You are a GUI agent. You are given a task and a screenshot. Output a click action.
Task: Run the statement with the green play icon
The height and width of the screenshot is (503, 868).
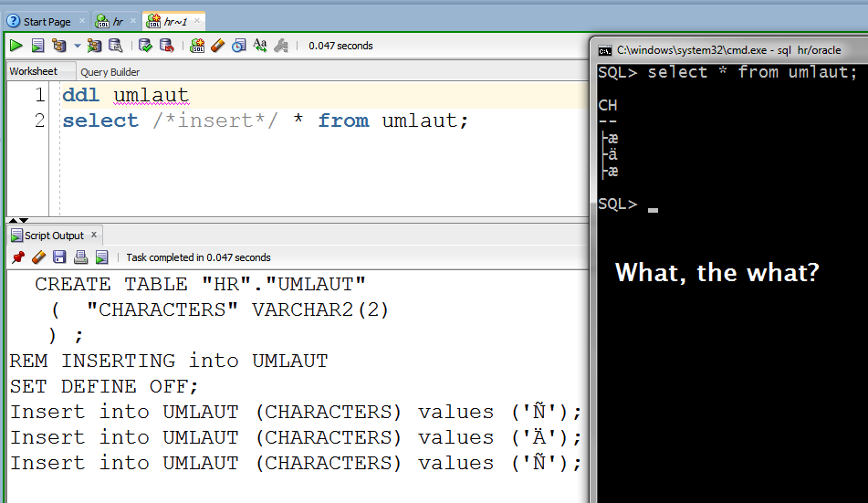coord(16,46)
